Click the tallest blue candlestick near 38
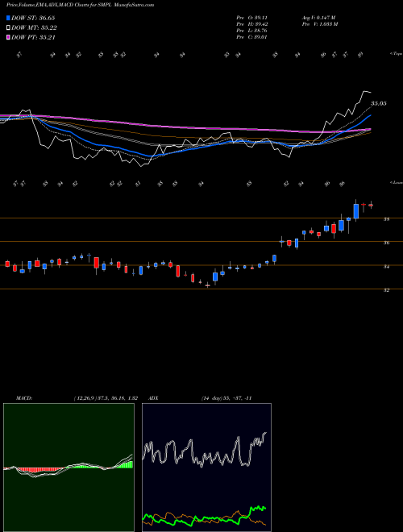 [356, 211]
